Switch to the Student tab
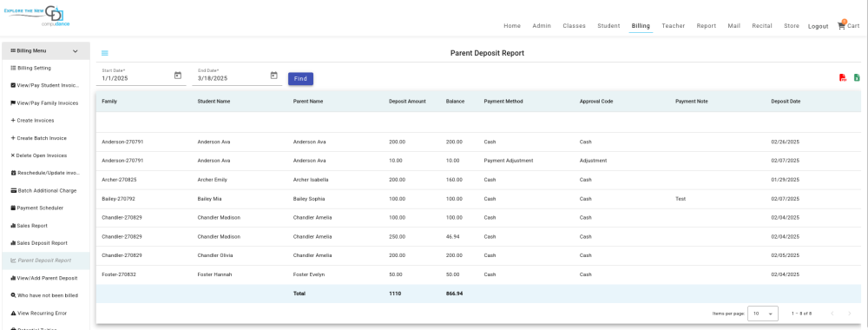This screenshot has height=330, width=868. pos(608,26)
